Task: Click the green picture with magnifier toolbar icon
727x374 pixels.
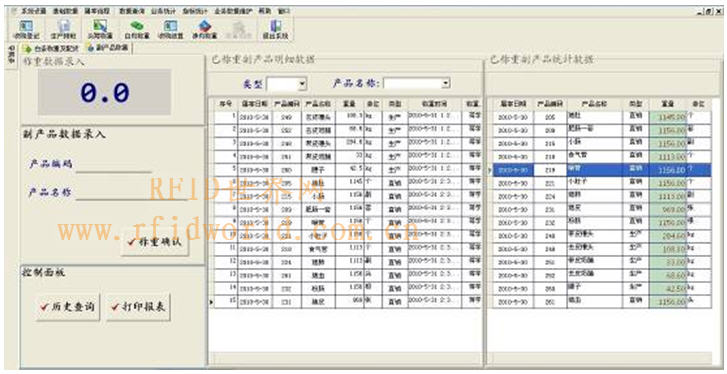Action: 100,29
